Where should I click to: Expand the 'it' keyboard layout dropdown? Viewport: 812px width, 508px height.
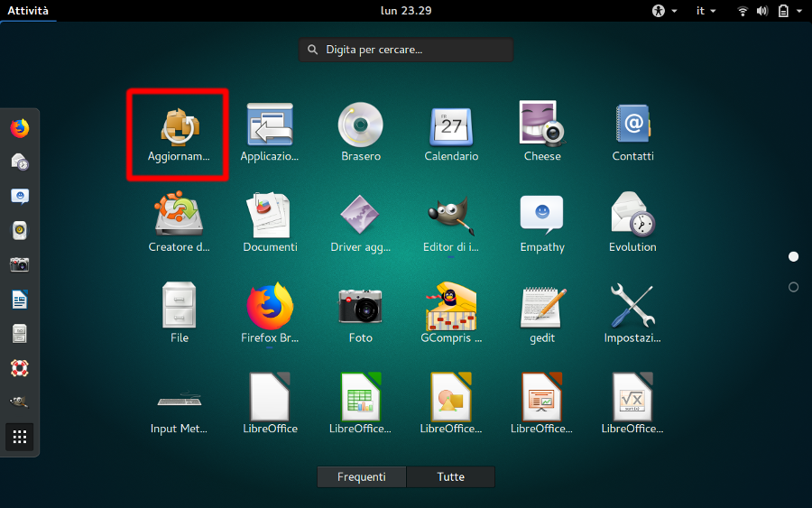tap(706, 11)
